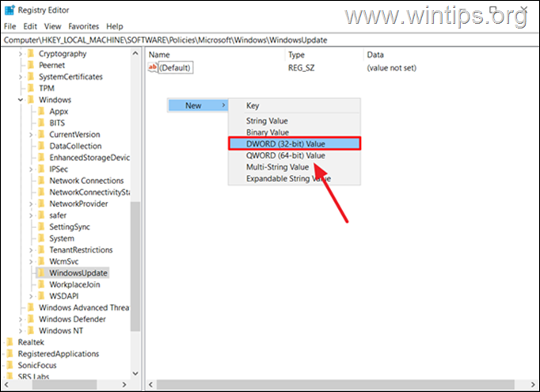Expand the TenantRestrictions tree node
This screenshot has height=392, width=540.
pyautogui.click(x=31, y=250)
